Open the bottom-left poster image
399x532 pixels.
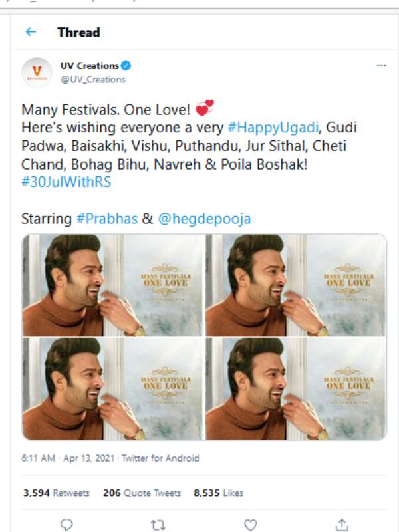click(x=113, y=388)
